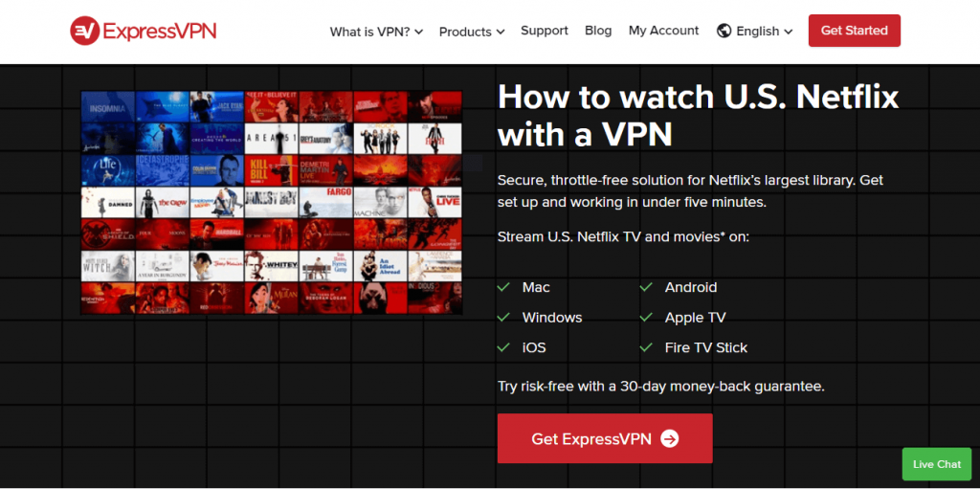This screenshot has width=980, height=489.
Task: Click the Jerry Maguire poster
Action: coord(217,266)
